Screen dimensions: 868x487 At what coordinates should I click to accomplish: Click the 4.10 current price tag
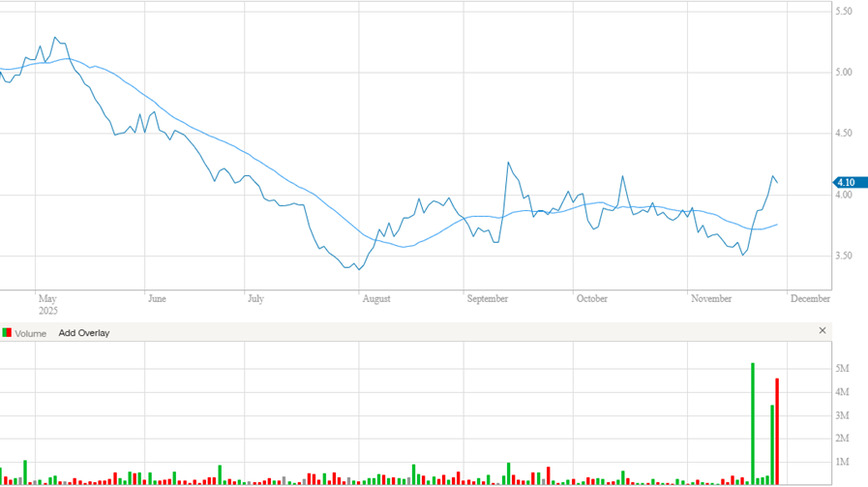pyautogui.click(x=851, y=182)
